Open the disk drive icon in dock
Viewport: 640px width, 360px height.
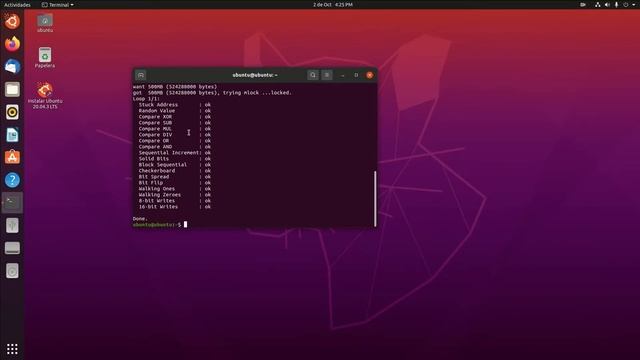12,248
